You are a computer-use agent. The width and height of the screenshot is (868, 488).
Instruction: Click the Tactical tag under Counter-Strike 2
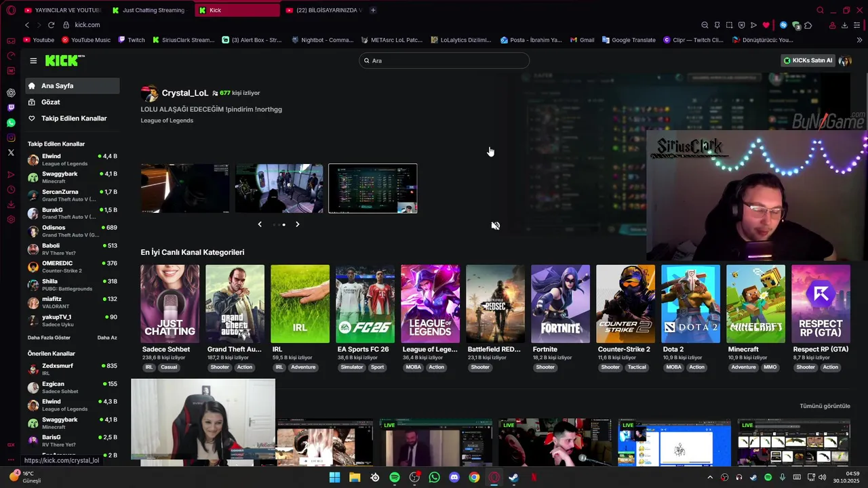(x=637, y=367)
